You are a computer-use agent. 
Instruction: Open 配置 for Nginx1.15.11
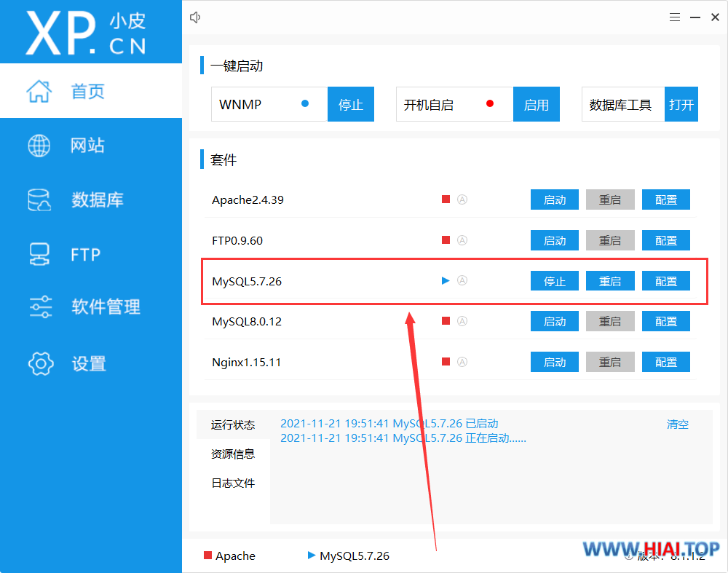coord(666,362)
